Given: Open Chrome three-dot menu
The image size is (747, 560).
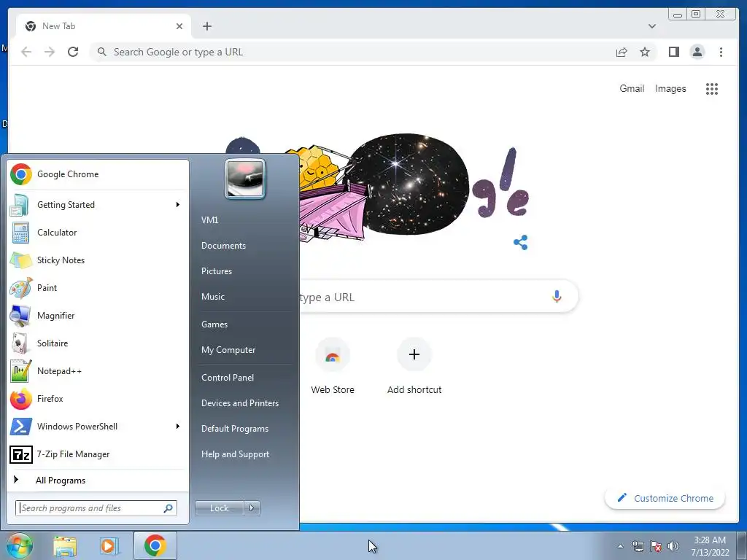Looking at the screenshot, I should pos(721,52).
